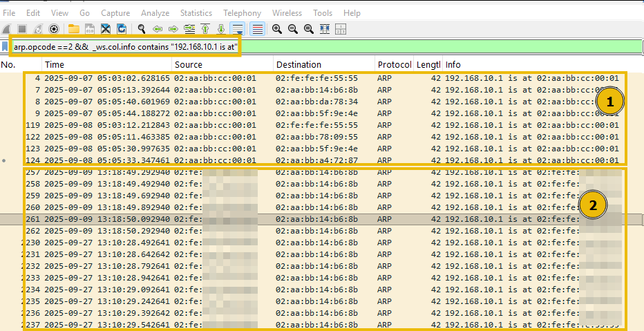Viewport: 644px width, 331px height.
Task: Start capturing packets with shark fin icon
Action: click(6, 29)
